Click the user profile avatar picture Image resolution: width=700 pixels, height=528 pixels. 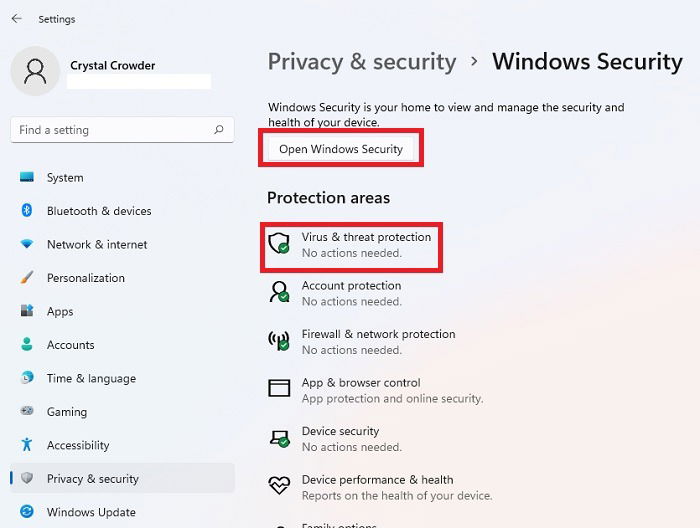tap(35, 71)
